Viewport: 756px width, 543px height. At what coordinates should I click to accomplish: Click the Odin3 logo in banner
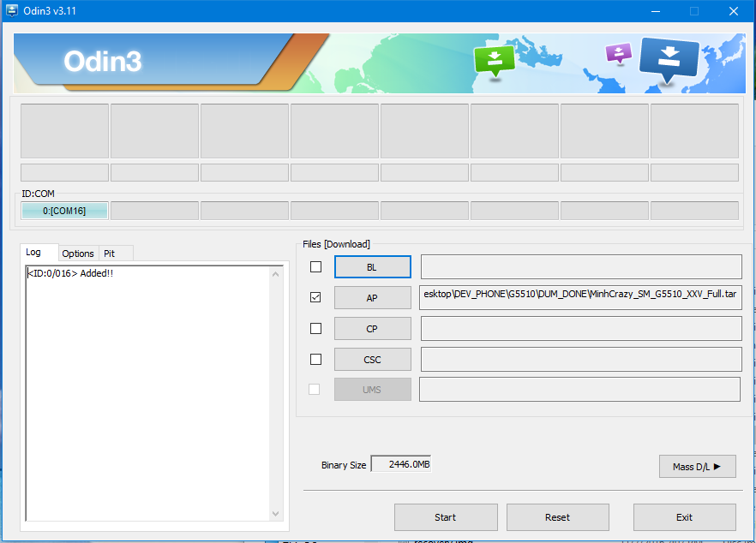[103, 61]
